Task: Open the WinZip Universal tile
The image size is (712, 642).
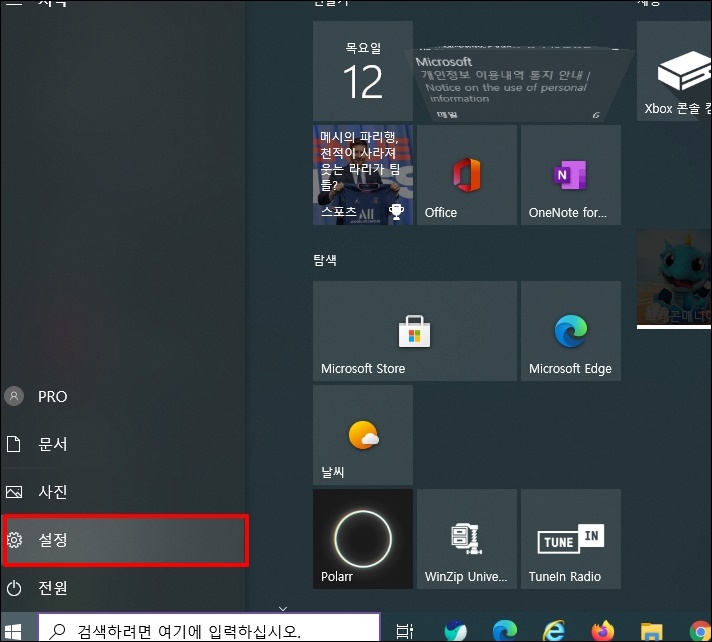Action: coord(467,539)
